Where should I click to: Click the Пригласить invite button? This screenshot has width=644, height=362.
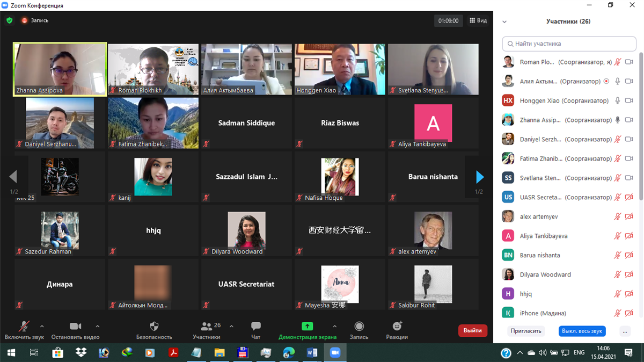pos(525,331)
